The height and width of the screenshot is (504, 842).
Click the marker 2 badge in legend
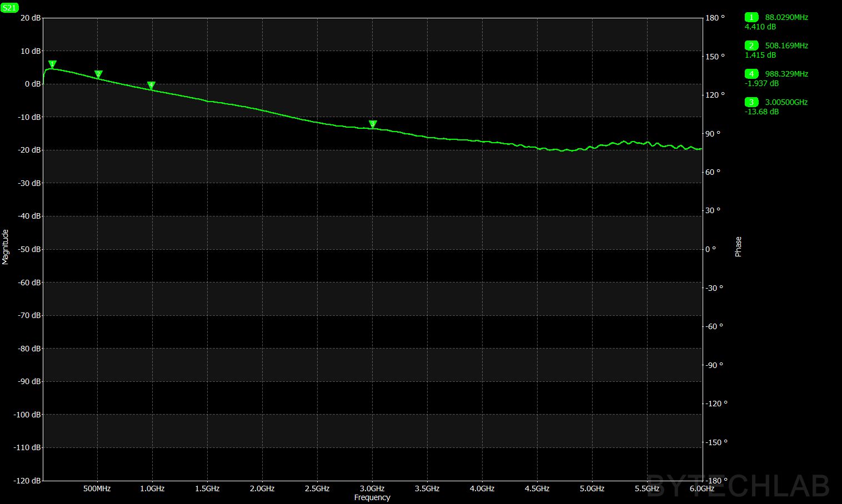(x=751, y=46)
